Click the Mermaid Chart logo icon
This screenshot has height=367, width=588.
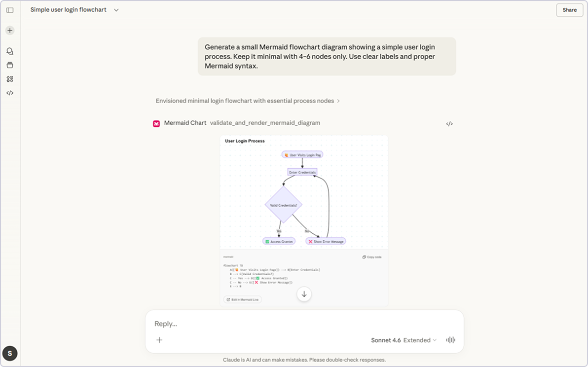156,123
